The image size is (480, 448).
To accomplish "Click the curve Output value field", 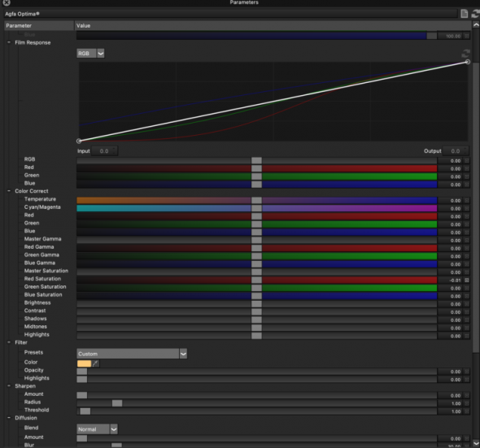I will (x=456, y=151).
